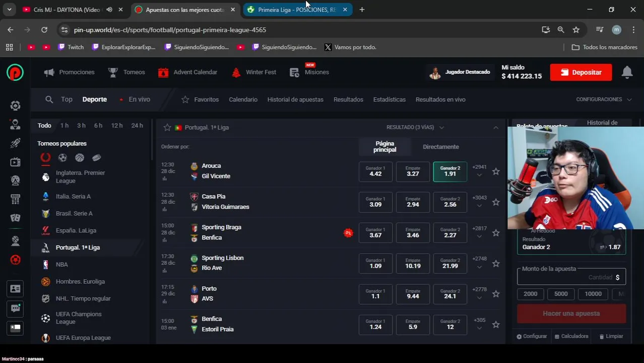Click the browser reload button
Screen dimensions: 644x363
(44, 30)
